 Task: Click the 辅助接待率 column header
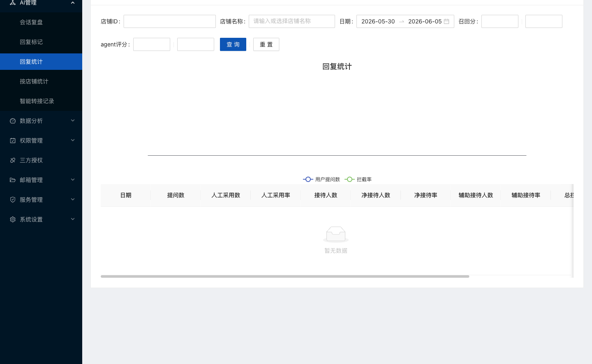pyautogui.click(x=526, y=195)
